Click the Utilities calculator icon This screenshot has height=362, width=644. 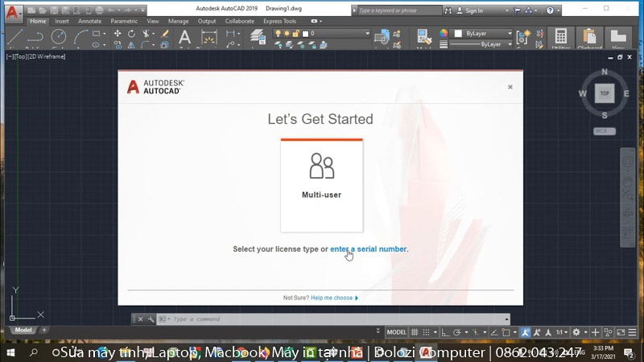560,37
